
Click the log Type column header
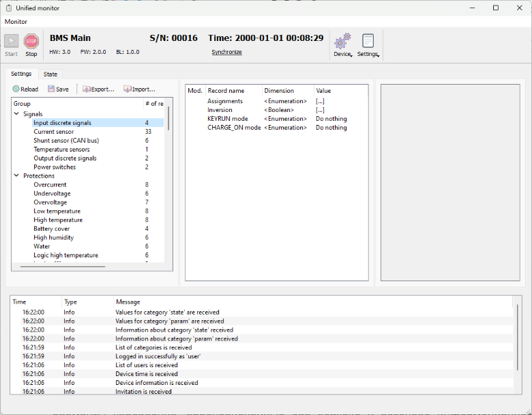point(87,302)
